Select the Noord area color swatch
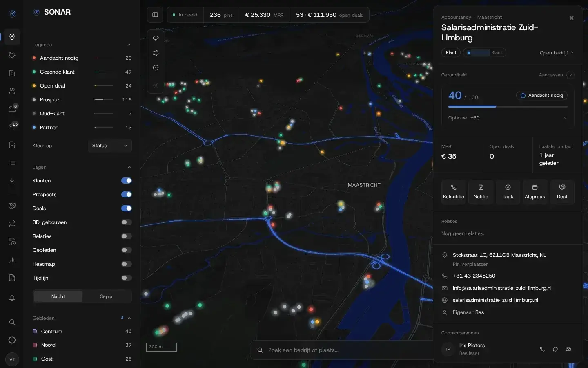Viewport: 588px width, 368px height. click(x=35, y=345)
